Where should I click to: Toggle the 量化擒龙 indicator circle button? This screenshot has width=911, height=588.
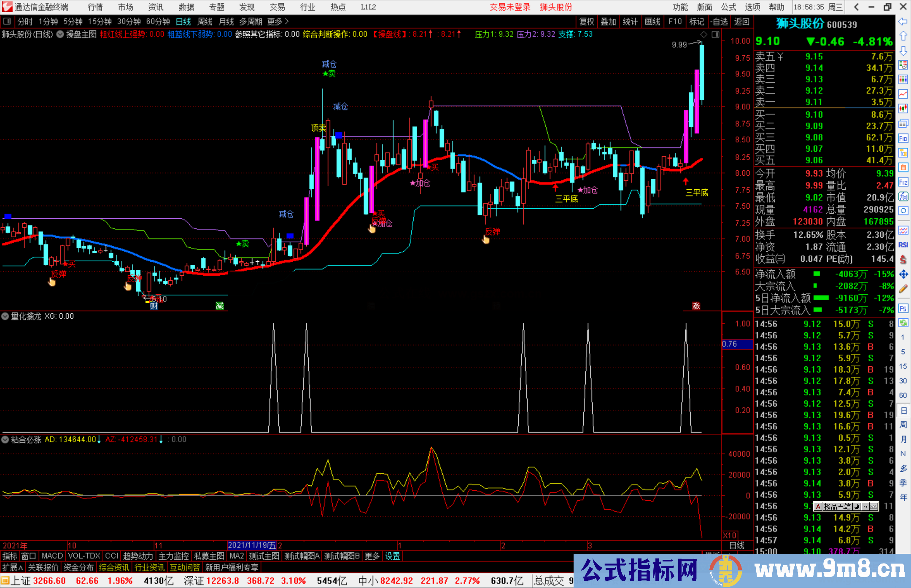tap(5, 316)
